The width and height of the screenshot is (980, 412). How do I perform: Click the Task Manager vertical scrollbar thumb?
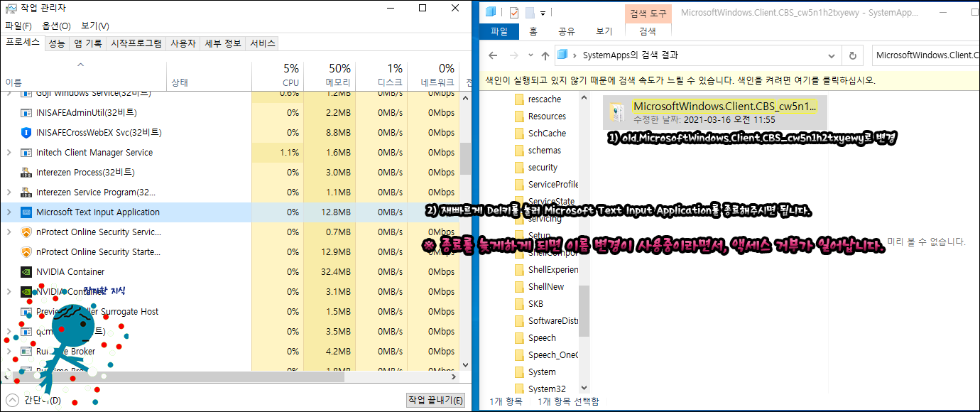465,158
